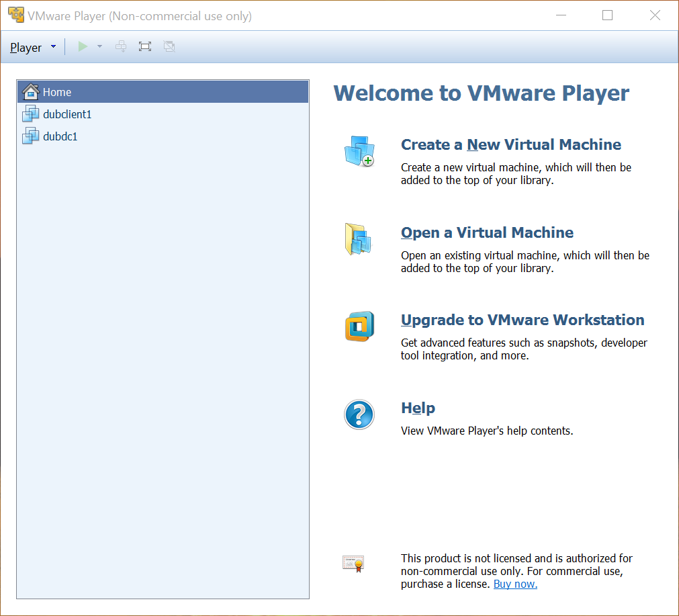
Task: Click the Send Ctrl+Alt+Del toolbar icon
Action: coord(121,46)
